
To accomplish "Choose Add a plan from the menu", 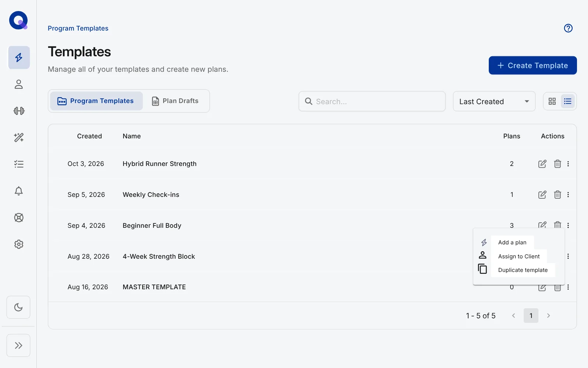I will [x=512, y=243].
